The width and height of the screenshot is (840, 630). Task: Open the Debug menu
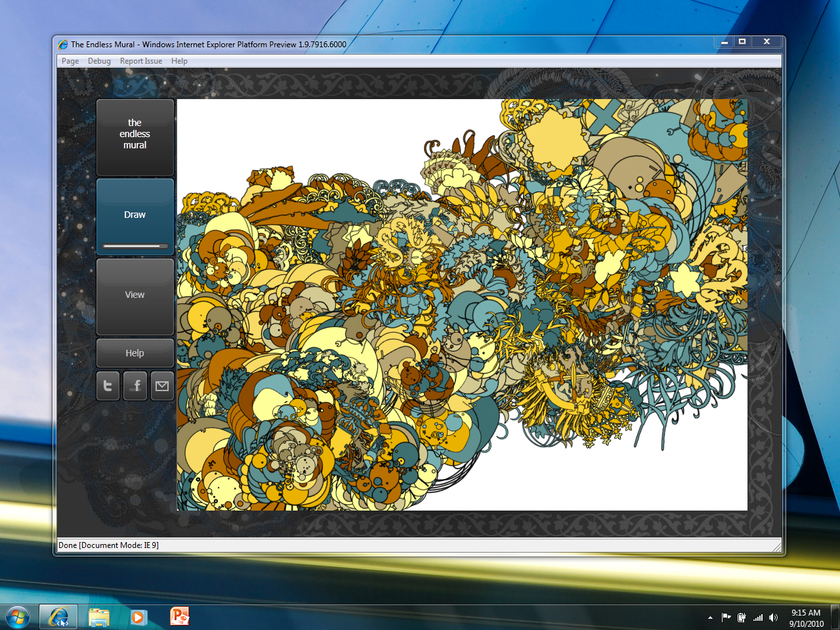click(x=99, y=61)
